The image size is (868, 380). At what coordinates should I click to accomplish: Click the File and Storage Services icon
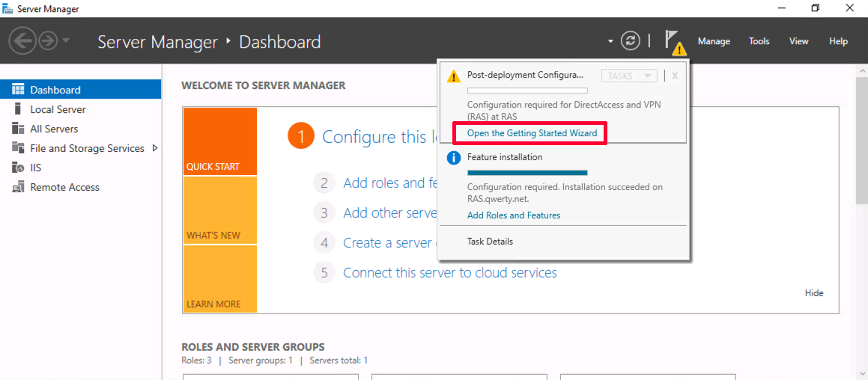[x=18, y=147]
